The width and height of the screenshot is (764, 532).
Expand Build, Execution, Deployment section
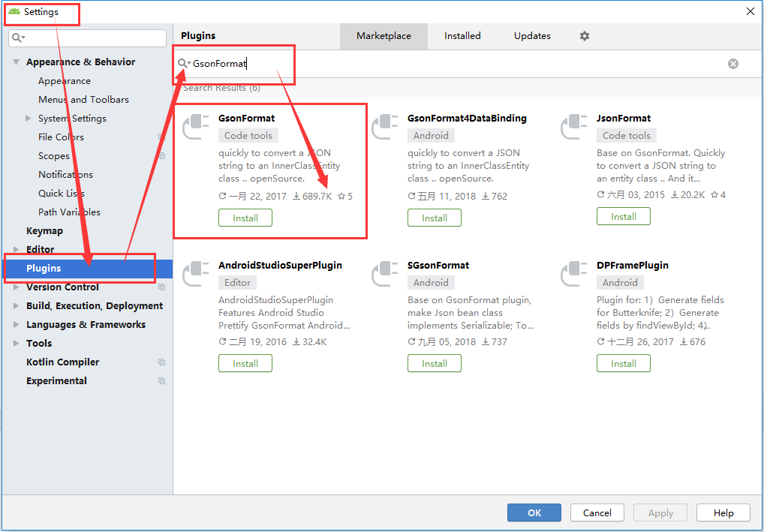tap(16, 306)
